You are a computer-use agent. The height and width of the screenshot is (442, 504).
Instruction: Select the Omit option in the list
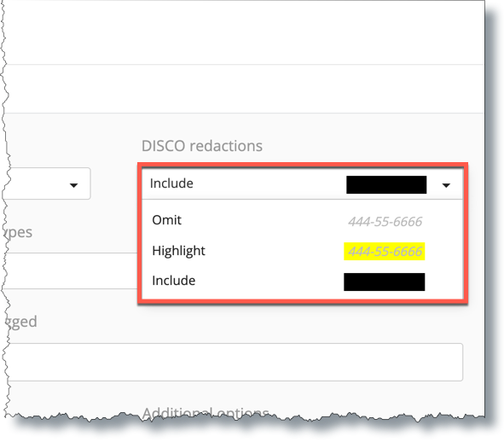[302, 221]
